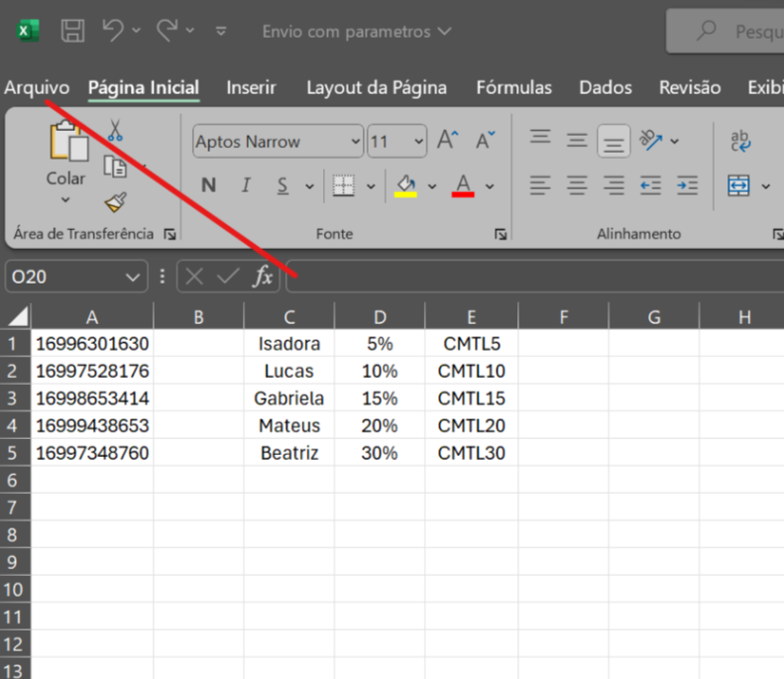This screenshot has height=679, width=784.
Task: Open the Inserir tab
Action: (x=251, y=87)
